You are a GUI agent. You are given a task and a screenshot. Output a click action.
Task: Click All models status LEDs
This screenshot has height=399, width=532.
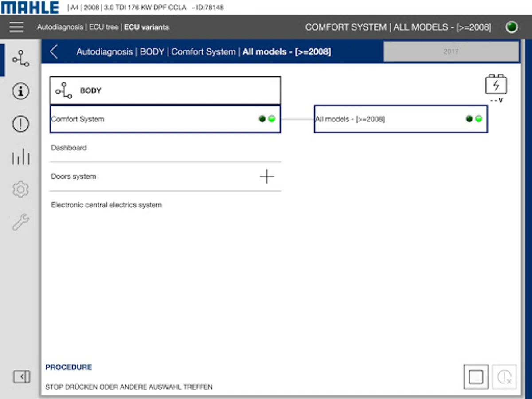coord(474,119)
